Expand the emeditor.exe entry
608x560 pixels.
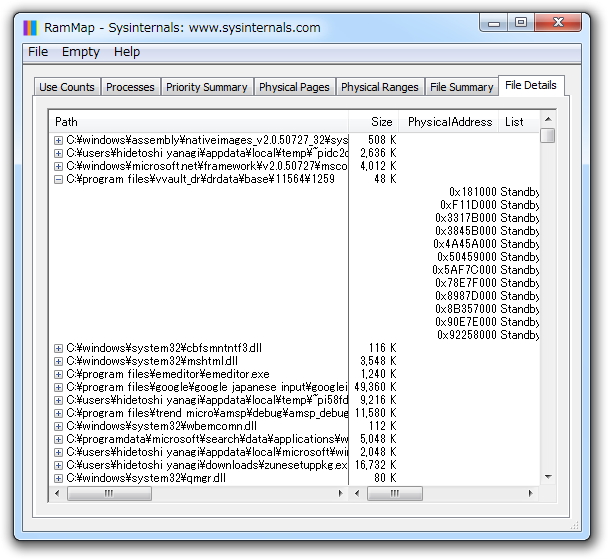pos(58,374)
